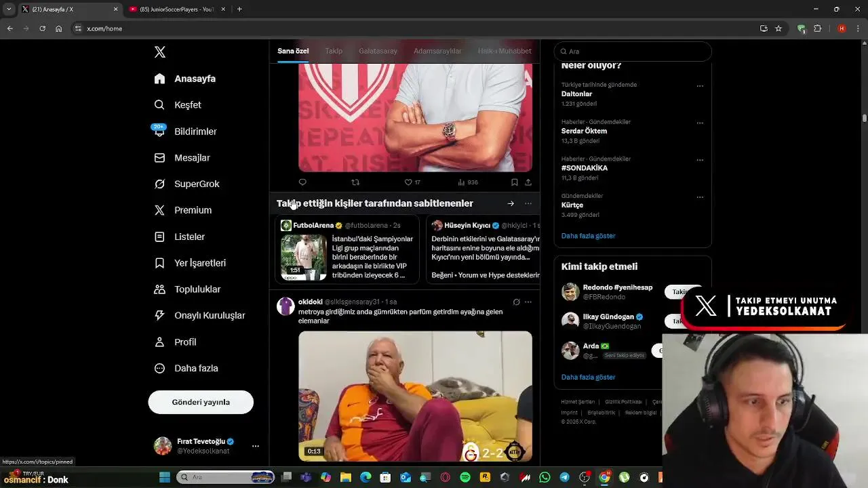Open options for Serdar Öktem trend
This screenshot has height=488, width=868.
pyautogui.click(x=700, y=123)
